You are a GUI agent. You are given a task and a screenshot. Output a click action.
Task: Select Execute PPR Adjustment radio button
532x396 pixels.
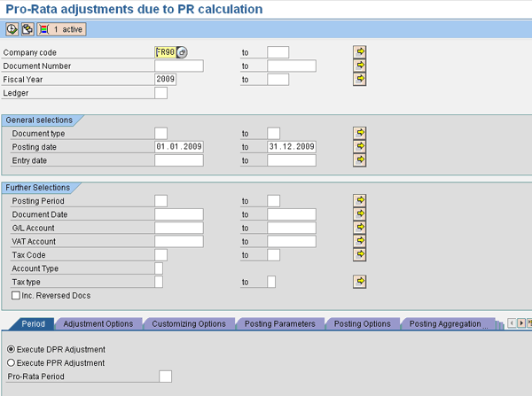(x=11, y=362)
